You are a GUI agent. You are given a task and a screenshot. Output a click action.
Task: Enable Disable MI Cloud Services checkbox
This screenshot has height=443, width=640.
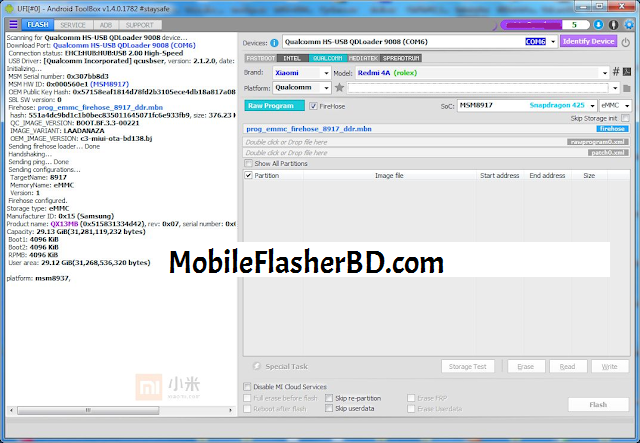(247, 386)
